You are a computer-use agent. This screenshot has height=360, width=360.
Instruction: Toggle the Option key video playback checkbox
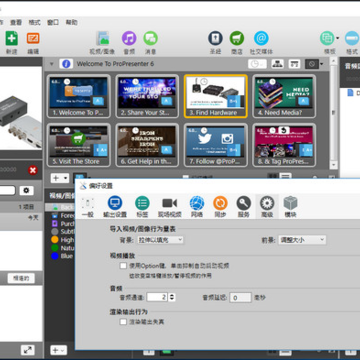[x=123, y=266]
